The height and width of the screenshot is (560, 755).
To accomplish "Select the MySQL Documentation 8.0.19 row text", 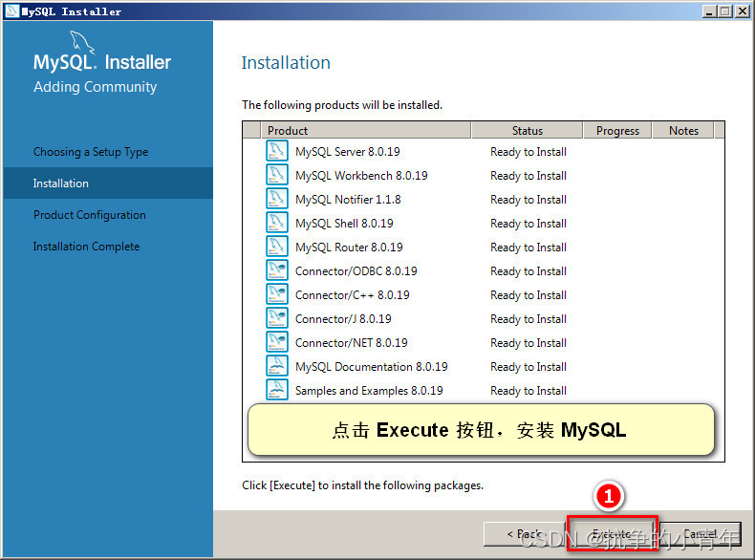I will (x=371, y=367).
